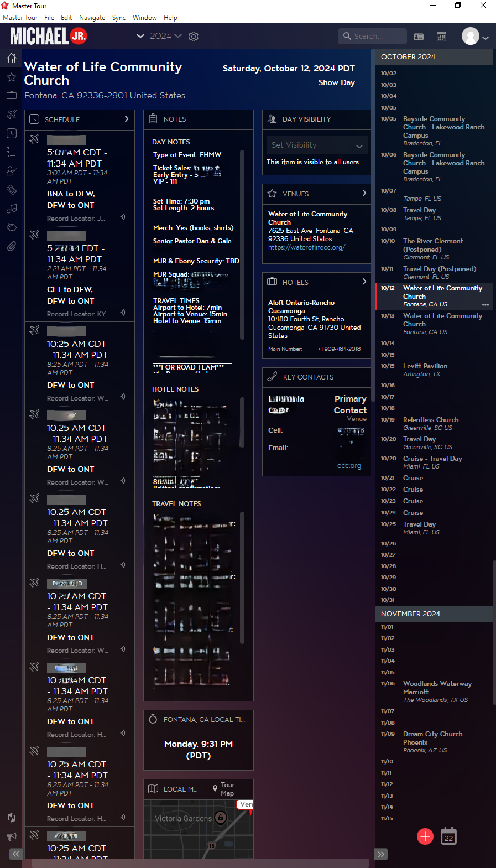Open the ticket sidebar icon
496x868 pixels.
tap(11, 190)
